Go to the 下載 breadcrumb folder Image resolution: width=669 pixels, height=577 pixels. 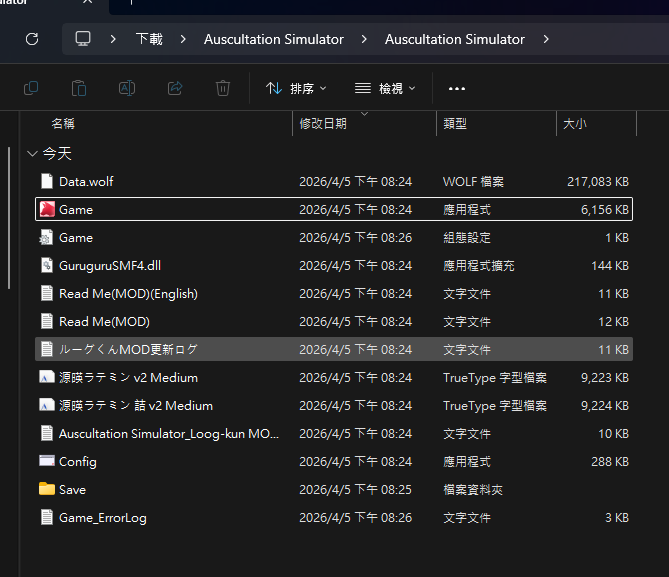149,39
